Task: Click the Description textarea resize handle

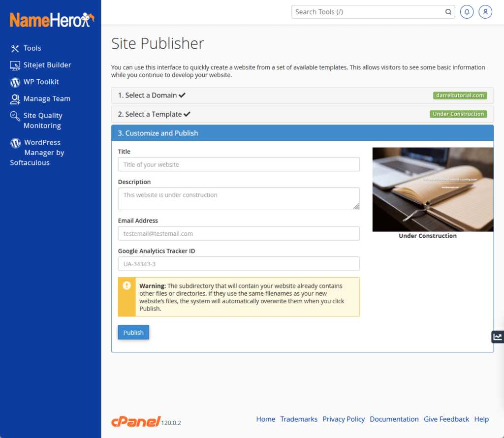Action: 356,207
